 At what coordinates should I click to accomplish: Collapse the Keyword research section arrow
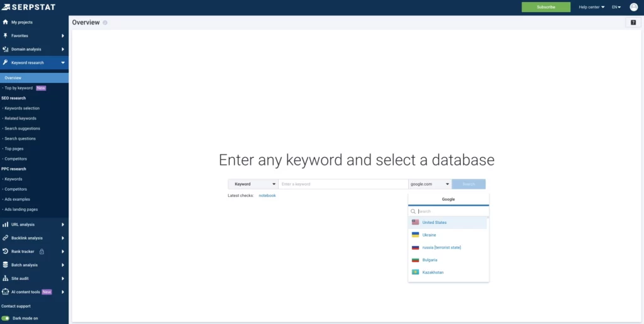[x=63, y=63]
